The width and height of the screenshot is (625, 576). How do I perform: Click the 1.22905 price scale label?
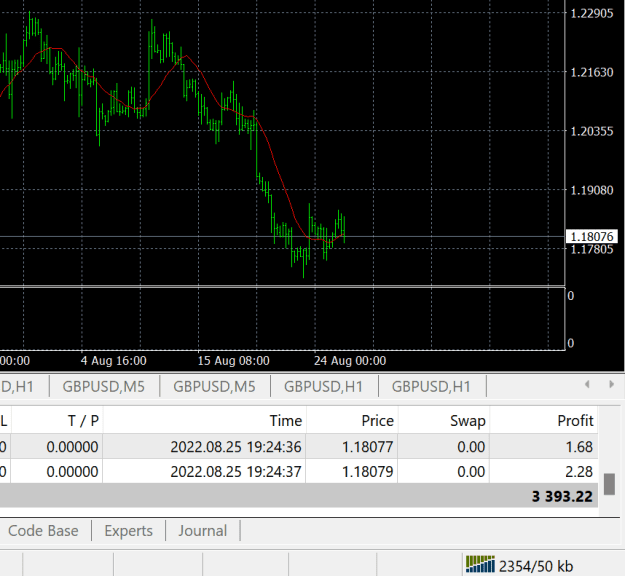592,14
